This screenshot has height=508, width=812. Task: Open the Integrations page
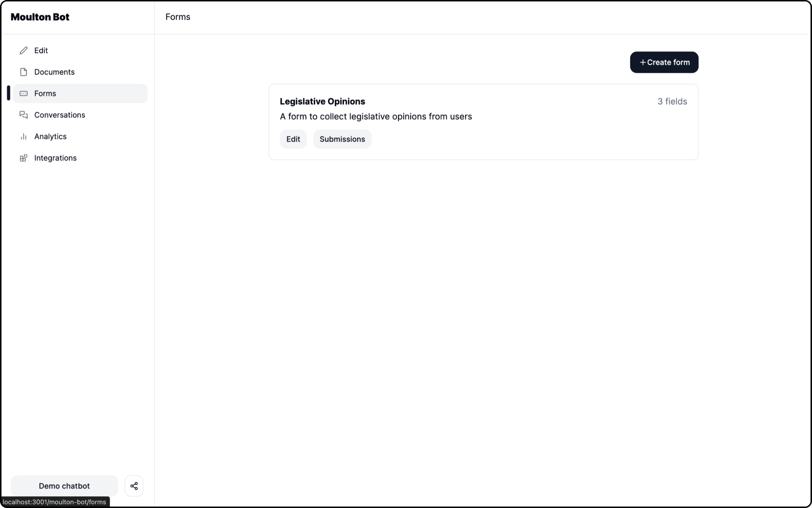[x=55, y=158]
